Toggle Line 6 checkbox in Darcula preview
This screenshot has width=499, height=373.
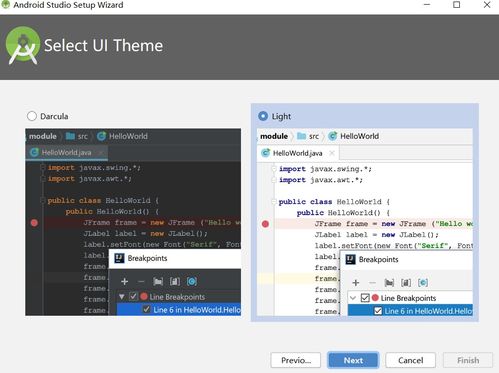[x=146, y=309]
